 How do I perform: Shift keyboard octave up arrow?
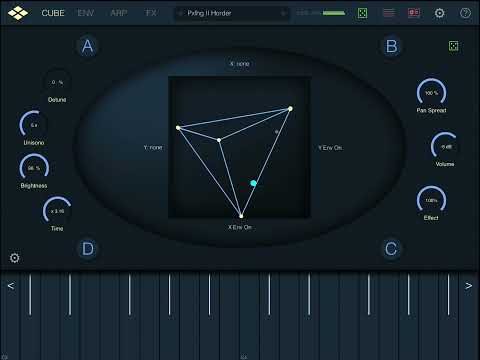[469, 286]
